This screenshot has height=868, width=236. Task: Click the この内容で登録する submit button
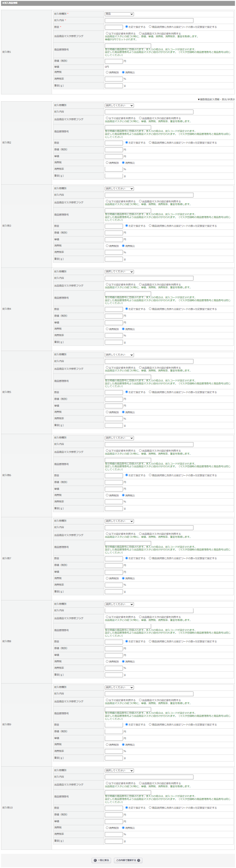(128, 860)
